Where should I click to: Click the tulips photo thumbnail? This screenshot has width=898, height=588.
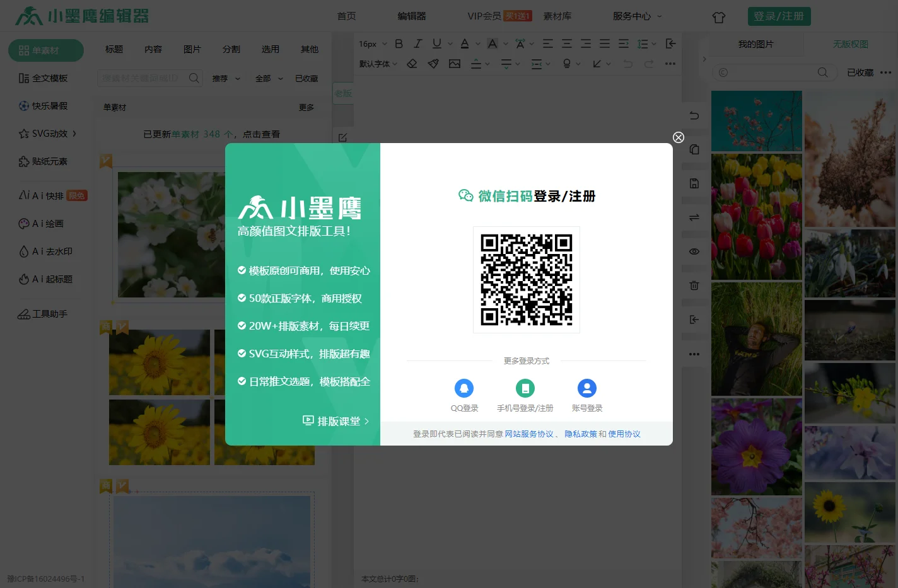pos(757,217)
